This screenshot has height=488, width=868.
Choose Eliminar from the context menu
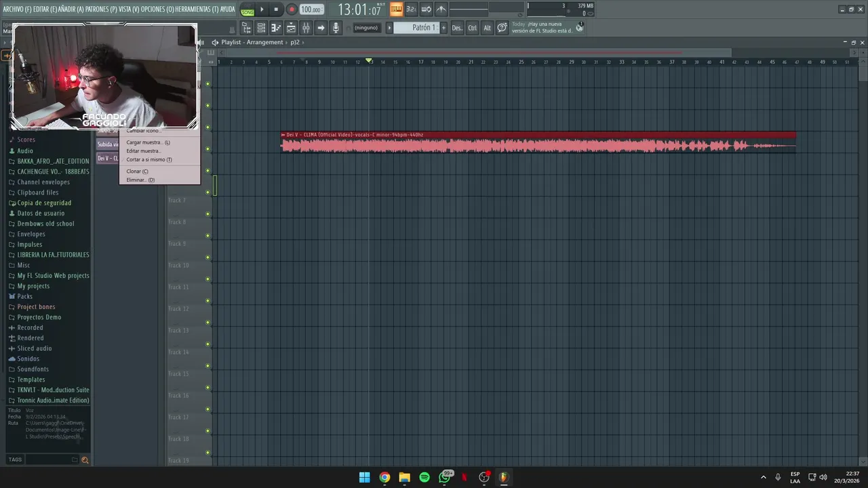tap(159, 180)
